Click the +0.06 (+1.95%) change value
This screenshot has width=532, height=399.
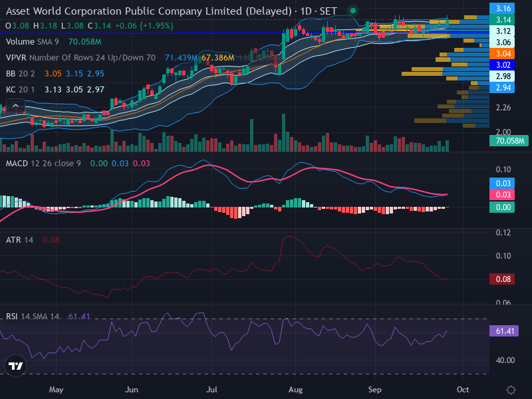coord(144,26)
